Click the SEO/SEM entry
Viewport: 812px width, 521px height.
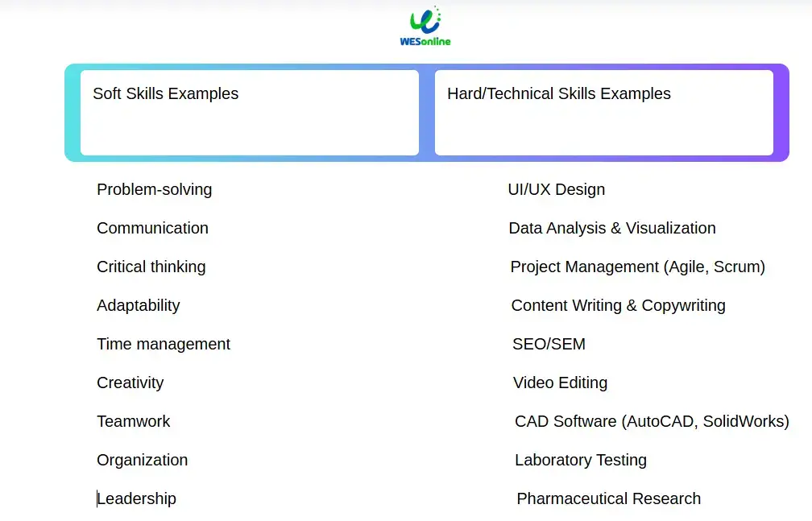(549, 344)
